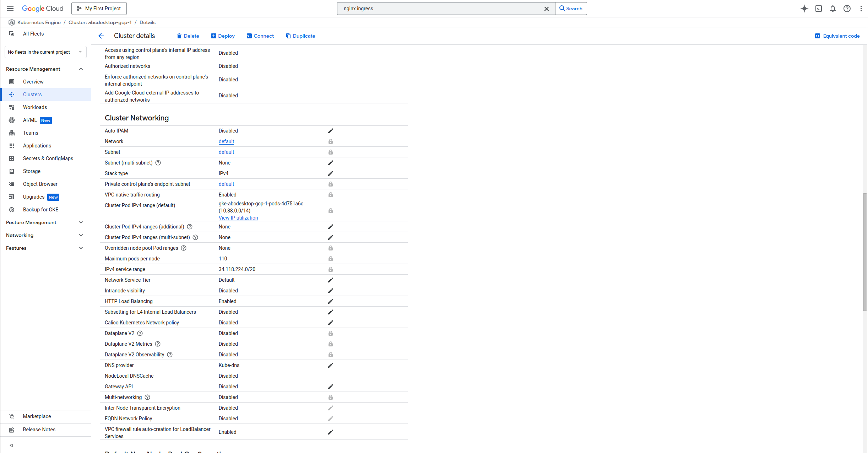Viewport: 868px width, 453px height.
Task: Click the back arrow next to Cluster details
Action: pos(101,36)
